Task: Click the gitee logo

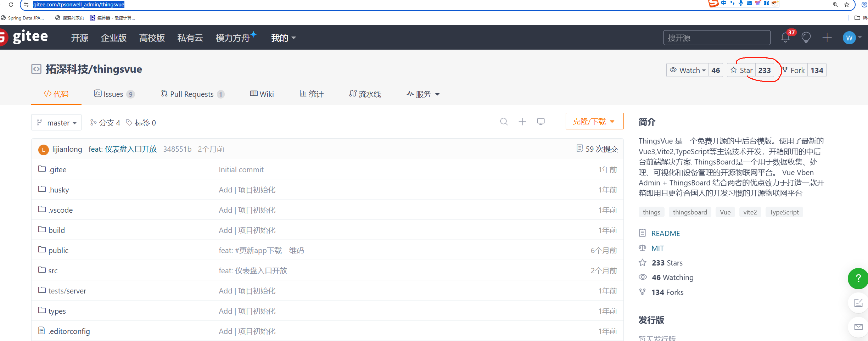Action: pos(24,37)
